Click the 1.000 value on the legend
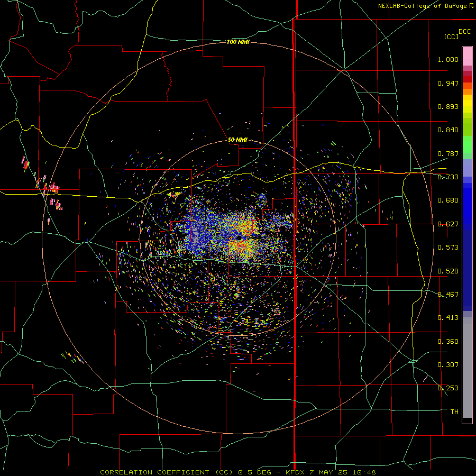 [x=448, y=59]
